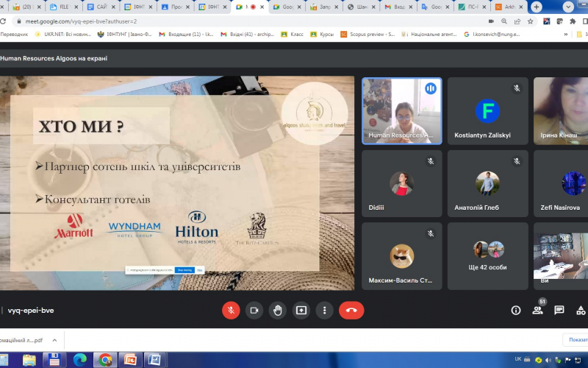Open a new browser tab
The image size is (588, 368).
(537, 7)
